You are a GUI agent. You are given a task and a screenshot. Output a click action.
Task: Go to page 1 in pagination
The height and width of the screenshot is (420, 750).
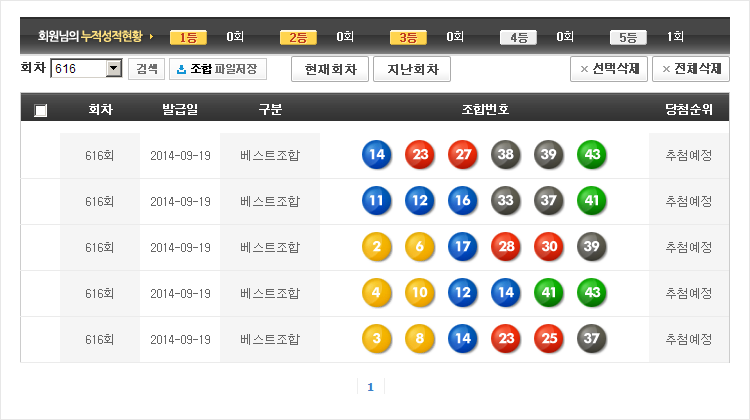click(370, 387)
